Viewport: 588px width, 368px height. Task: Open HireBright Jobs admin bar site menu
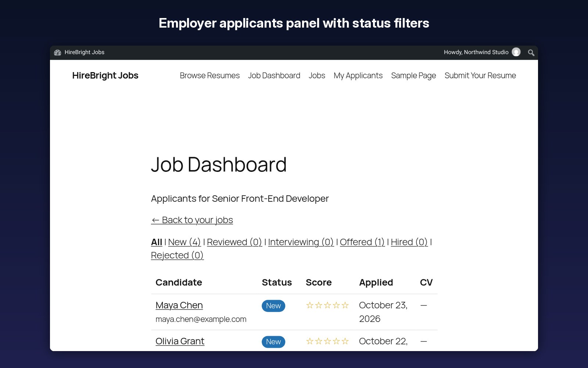(85, 52)
